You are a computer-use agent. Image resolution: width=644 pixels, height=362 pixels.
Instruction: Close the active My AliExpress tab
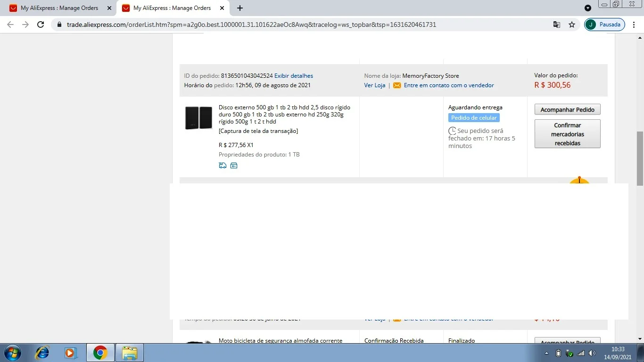[222, 8]
